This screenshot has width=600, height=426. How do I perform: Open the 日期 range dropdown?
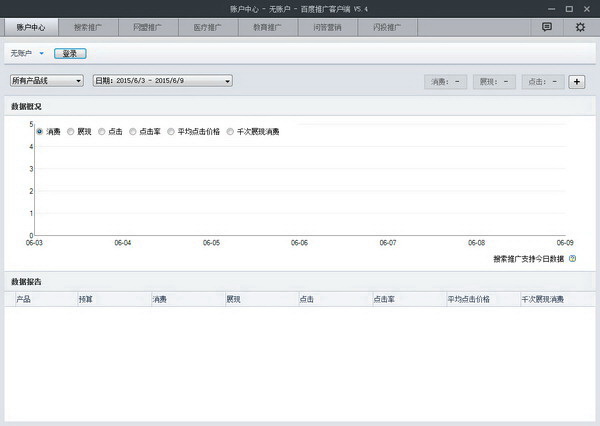pos(162,81)
